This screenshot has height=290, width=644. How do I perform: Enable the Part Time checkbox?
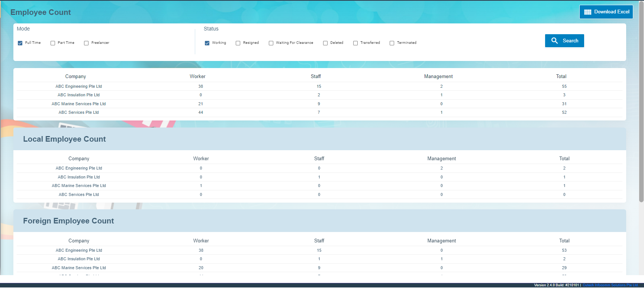click(x=53, y=43)
